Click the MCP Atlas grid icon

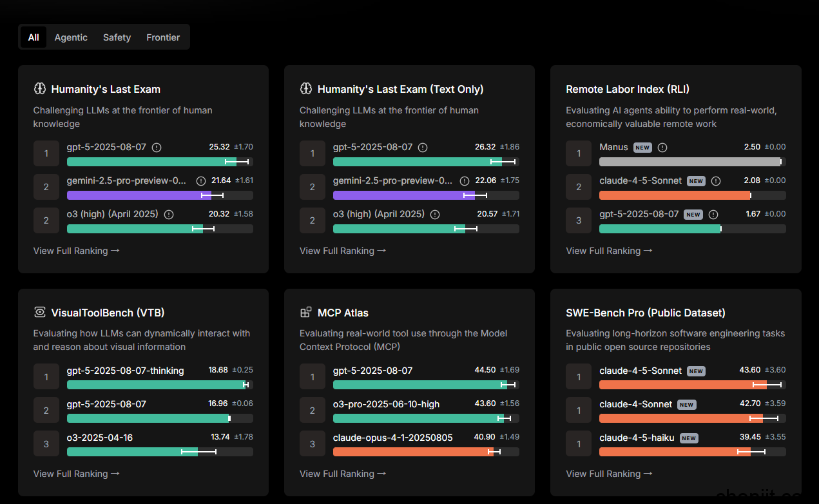pos(306,313)
